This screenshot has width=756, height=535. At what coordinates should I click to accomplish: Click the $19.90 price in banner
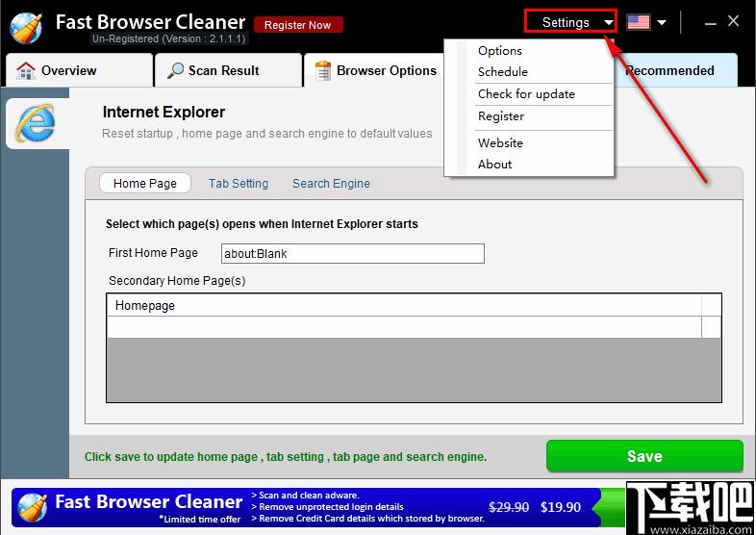coord(560,507)
